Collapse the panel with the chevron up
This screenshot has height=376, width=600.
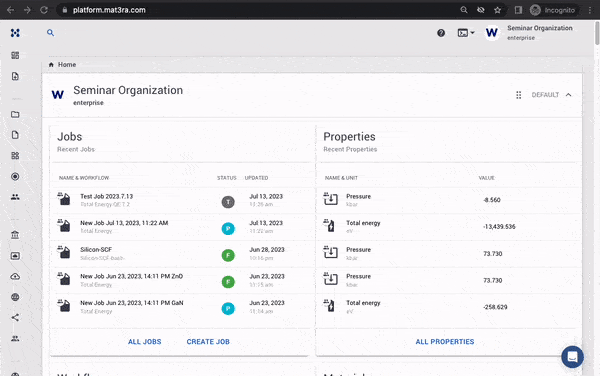[x=569, y=95]
